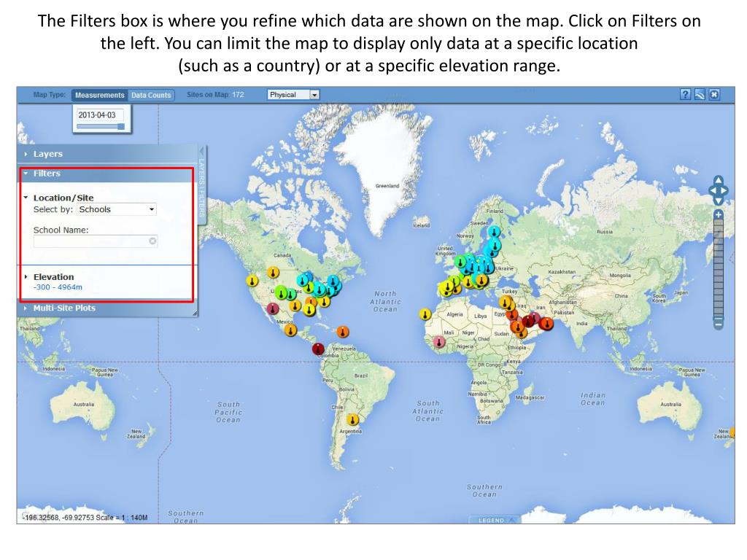
Task: Click the Greenland label on map
Action: [x=387, y=186]
